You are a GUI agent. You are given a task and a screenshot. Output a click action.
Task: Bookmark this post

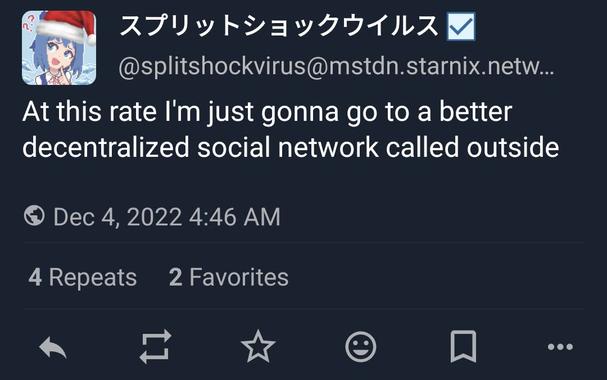pos(463,346)
